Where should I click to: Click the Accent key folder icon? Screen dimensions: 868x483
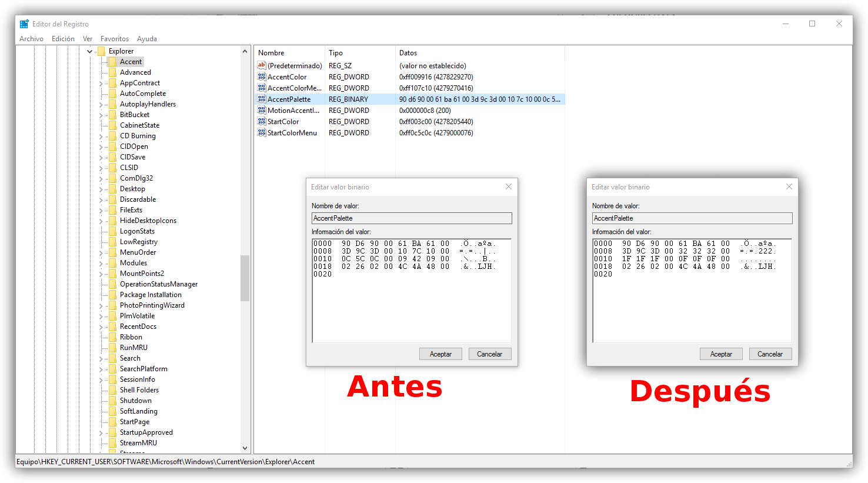coord(112,62)
